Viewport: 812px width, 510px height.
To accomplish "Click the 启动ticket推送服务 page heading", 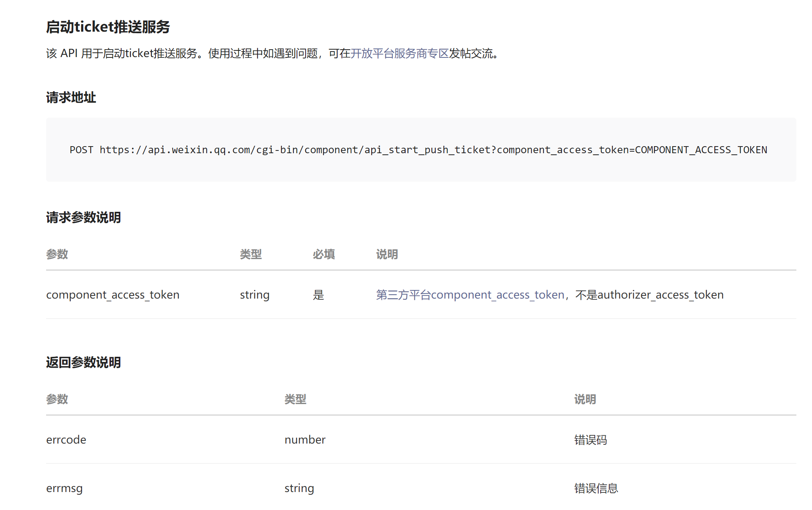I will click(x=108, y=27).
